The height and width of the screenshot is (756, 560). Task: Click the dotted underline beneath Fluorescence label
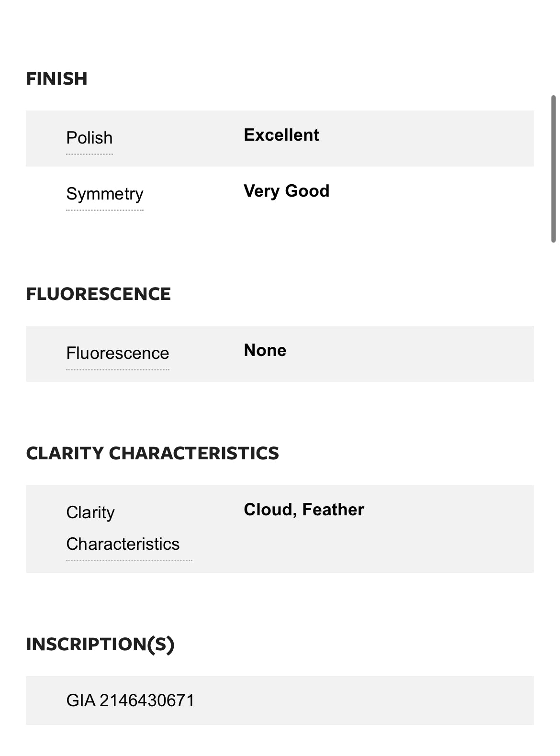(118, 369)
